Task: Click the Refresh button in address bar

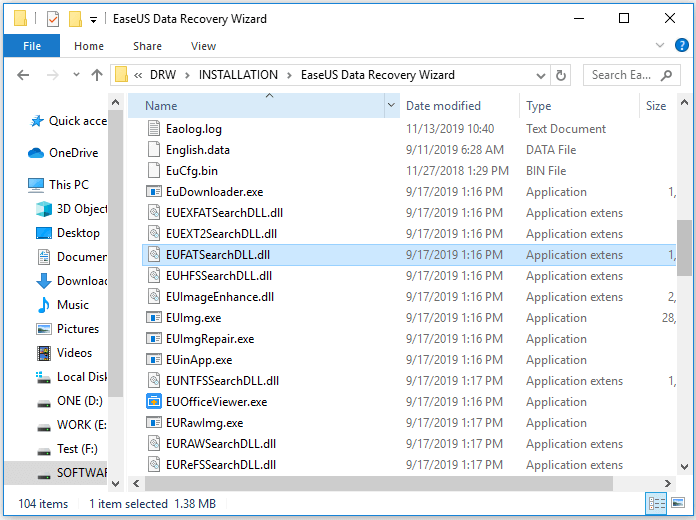Action: 562,75
